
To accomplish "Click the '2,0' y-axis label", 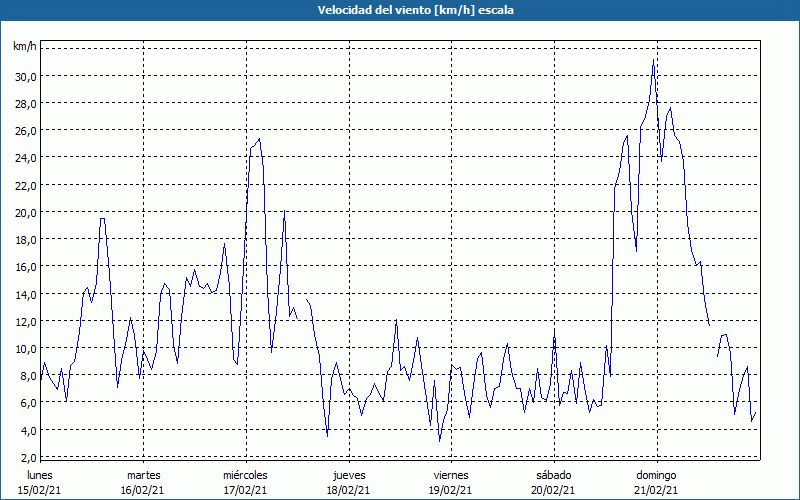I will tap(29, 457).
